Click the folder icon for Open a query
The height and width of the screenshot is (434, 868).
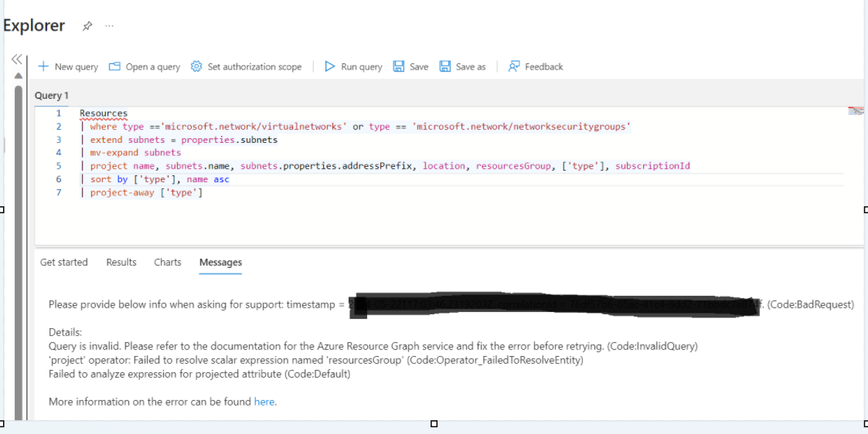click(x=114, y=66)
